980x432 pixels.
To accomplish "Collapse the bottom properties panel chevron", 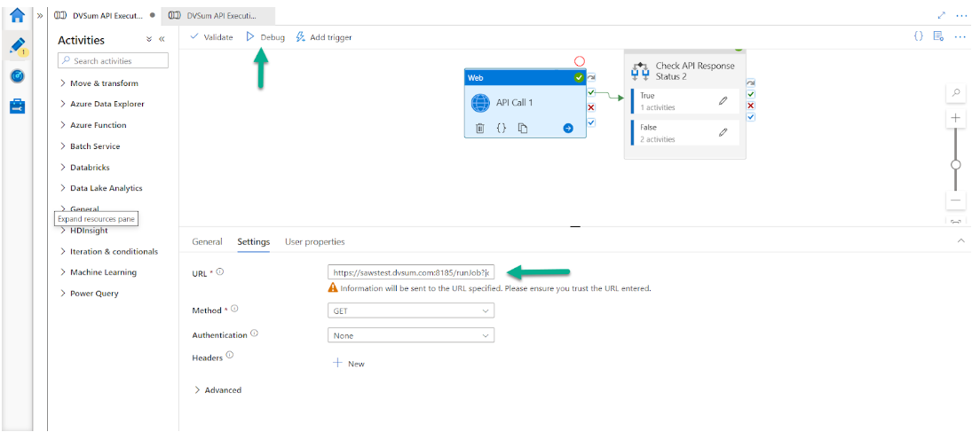I will tap(960, 241).
